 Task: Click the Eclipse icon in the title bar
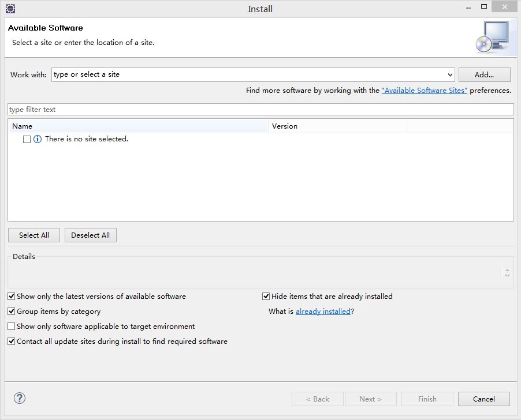click(10, 9)
